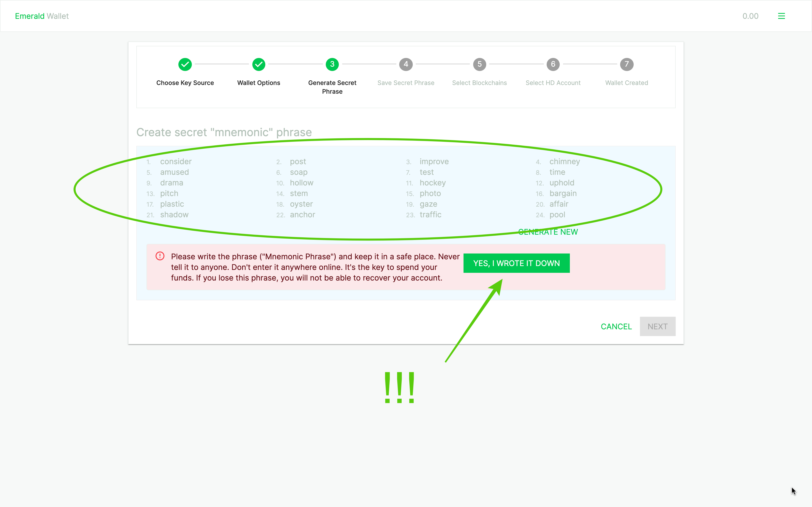The width and height of the screenshot is (812, 507).
Task: Click the 0.00 balance display
Action: [x=750, y=16]
